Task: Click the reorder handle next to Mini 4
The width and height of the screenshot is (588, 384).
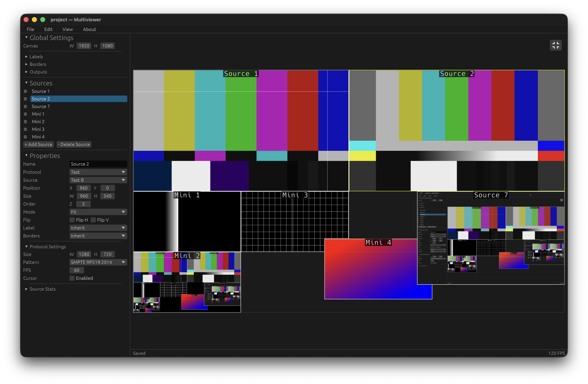Action: (x=25, y=137)
